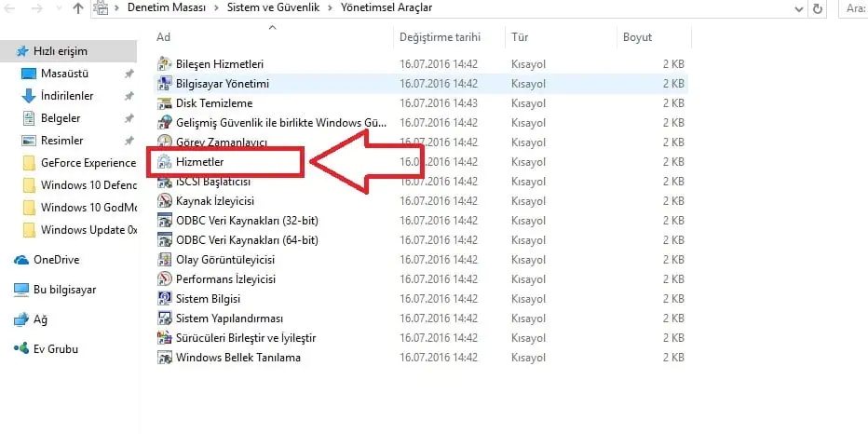This screenshot has width=868, height=434.
Task: Select the Sistem Bilgisi icon
Action: tap(165, 299)
